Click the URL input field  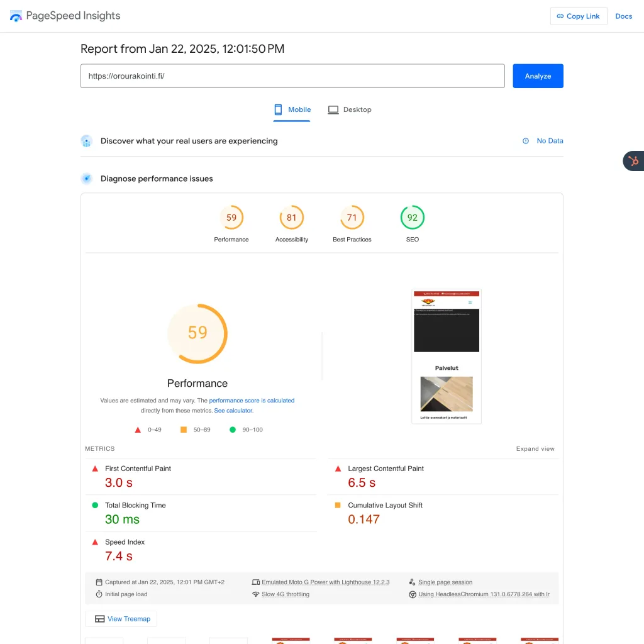click(x=292, y=76)
